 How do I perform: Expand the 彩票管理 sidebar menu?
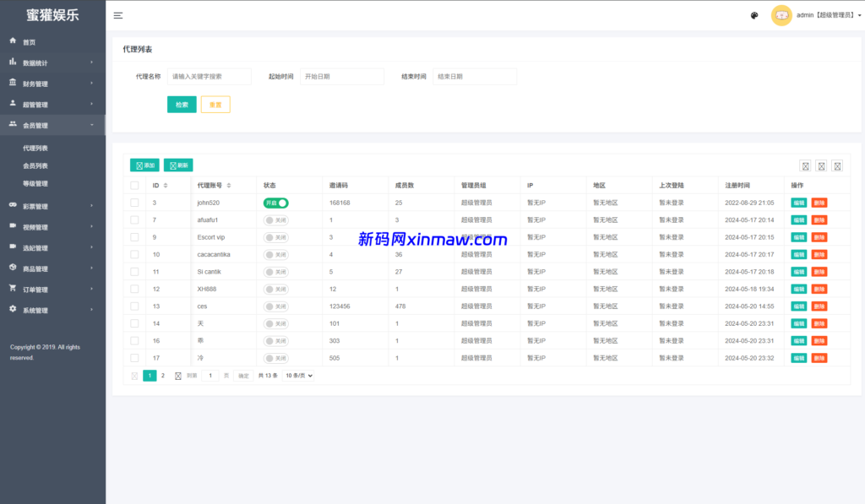click(52, 206)
